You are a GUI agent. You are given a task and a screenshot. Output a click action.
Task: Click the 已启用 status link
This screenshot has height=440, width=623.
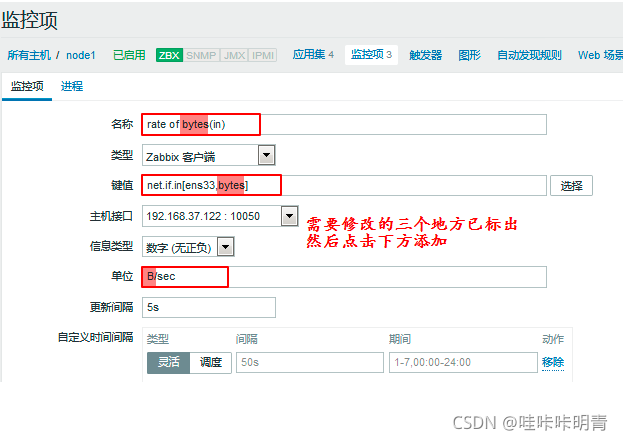click(129, 55)
